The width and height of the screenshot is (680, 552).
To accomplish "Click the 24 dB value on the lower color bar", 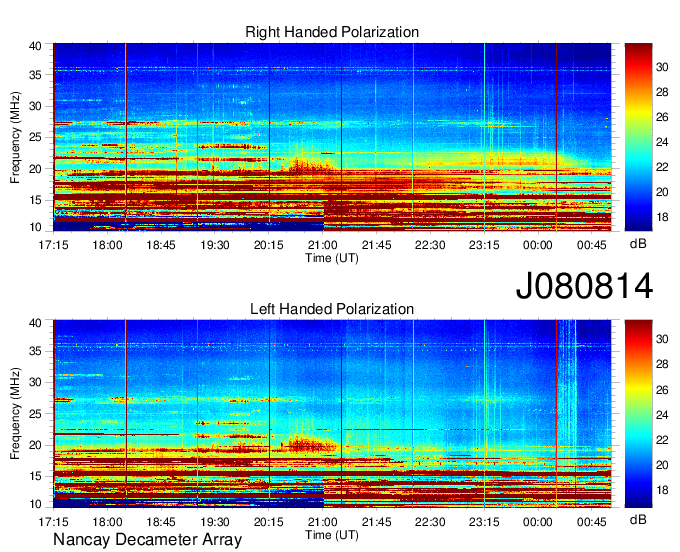I will pos(662,415).
